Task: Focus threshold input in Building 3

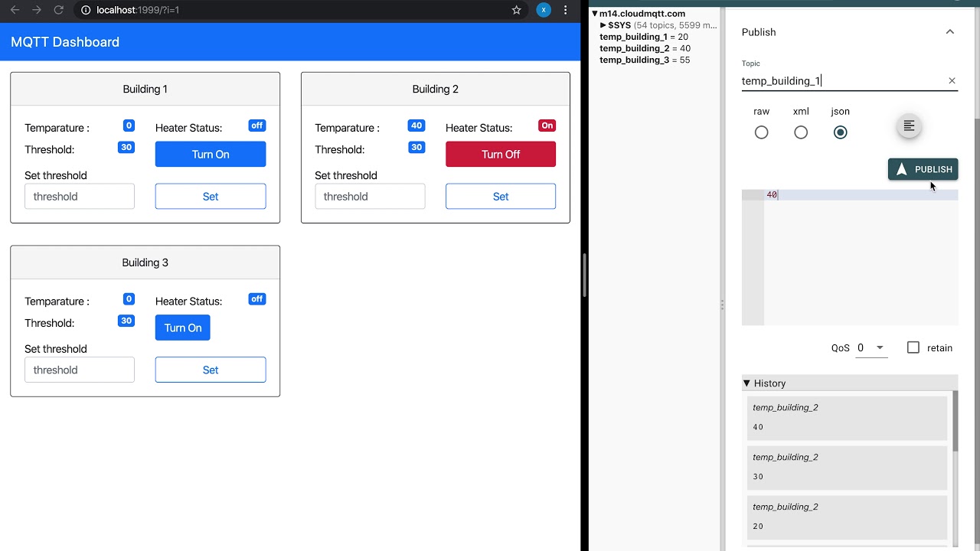Action: coord(80,370)
